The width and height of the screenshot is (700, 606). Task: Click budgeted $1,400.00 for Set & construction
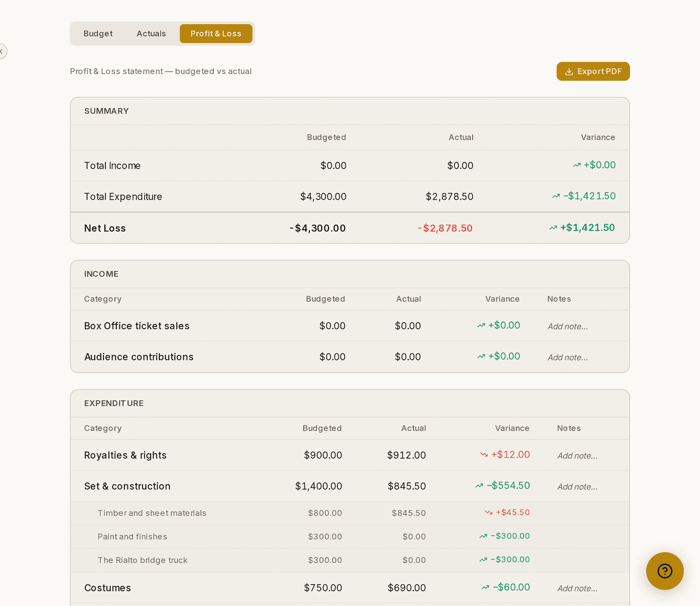pyautogui.click(x=319, y=486)
